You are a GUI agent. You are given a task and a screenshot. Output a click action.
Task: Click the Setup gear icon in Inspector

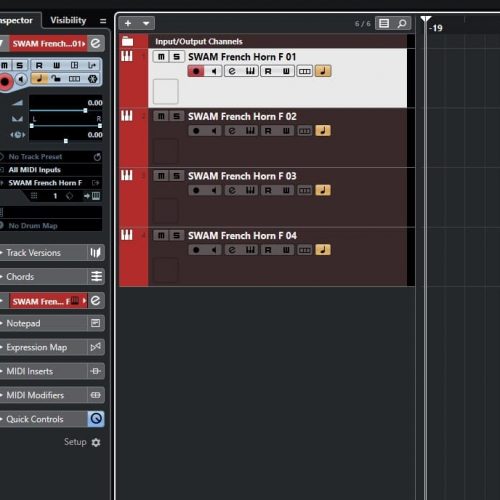pos(96,442)
